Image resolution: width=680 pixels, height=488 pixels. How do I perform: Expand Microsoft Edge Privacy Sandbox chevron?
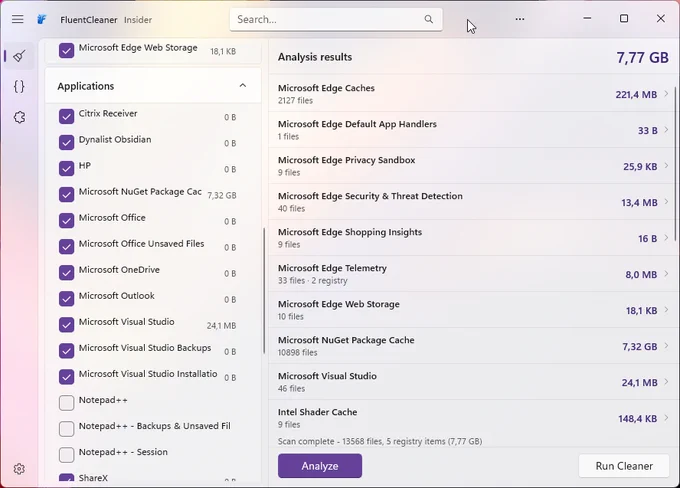click(x=666, y=165)
